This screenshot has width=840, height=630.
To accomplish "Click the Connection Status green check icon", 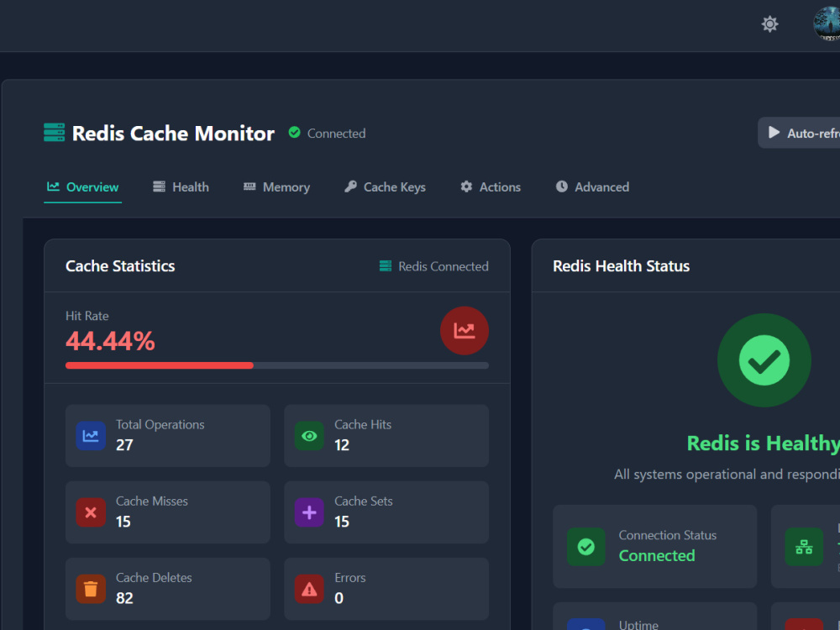I will click(586, 547).
